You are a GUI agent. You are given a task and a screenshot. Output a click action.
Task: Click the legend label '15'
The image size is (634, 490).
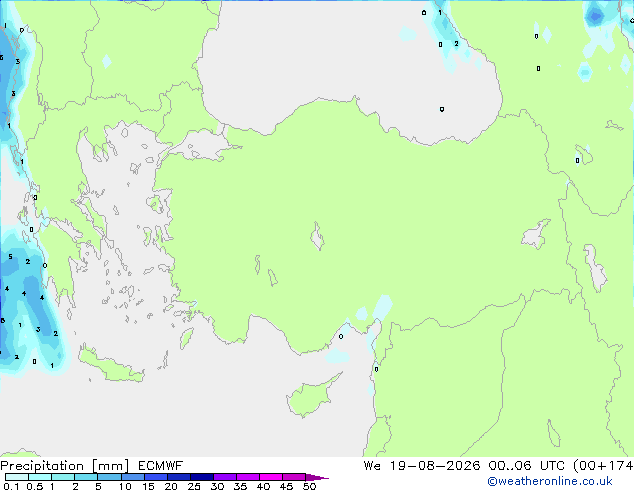148,486
